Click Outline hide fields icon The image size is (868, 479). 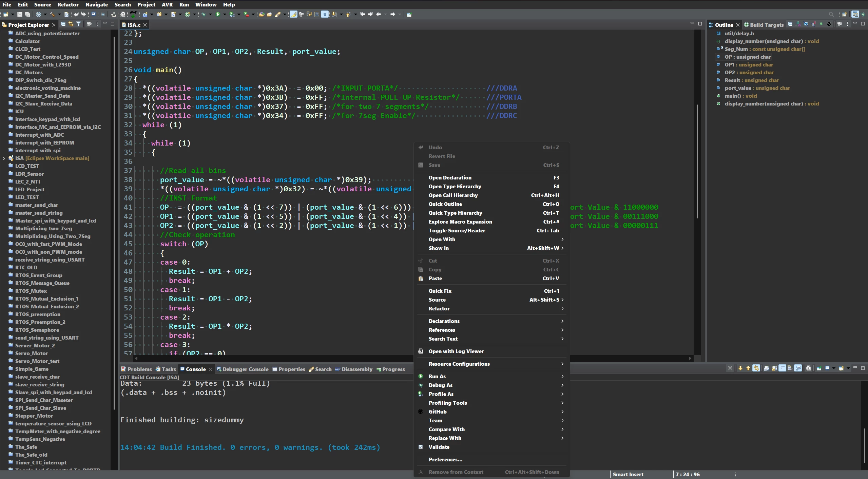(806, 24)
